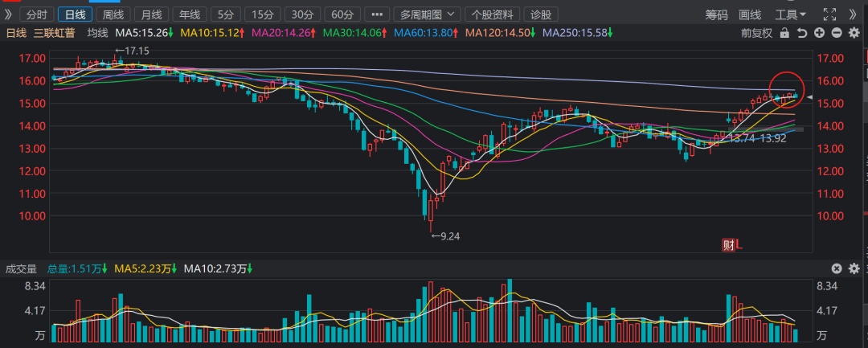Open 个股资料 stock info
Screen dimensions: 868x348
(492, 14)
